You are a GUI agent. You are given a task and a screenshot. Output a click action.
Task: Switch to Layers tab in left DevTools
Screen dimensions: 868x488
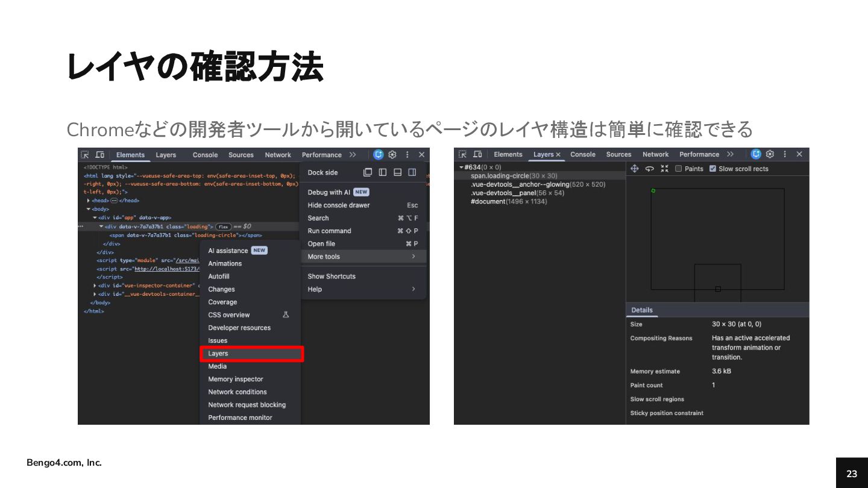166,155
